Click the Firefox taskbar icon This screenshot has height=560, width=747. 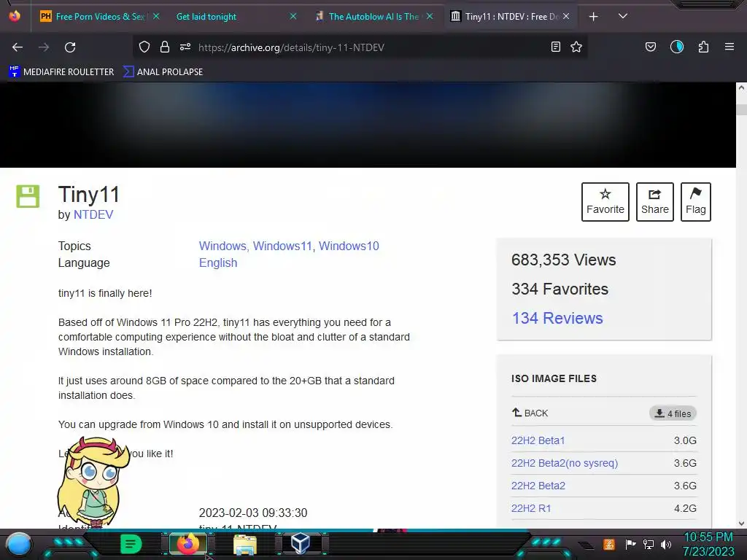tap(187, 544)
